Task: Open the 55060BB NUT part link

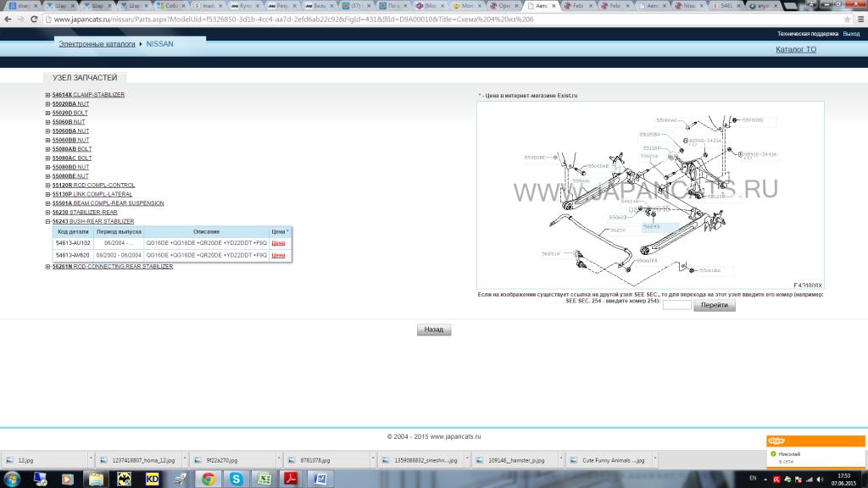Action: [70, 140]
